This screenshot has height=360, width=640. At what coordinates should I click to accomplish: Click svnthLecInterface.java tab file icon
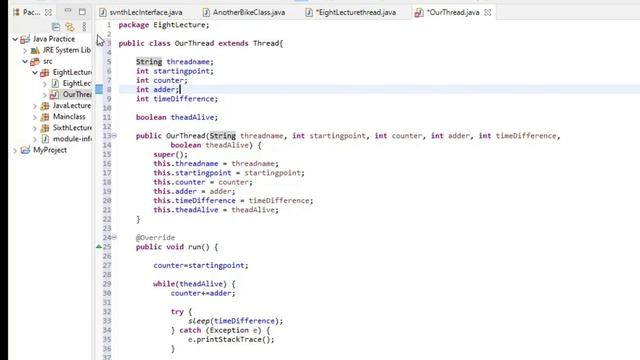click(103, 13)
